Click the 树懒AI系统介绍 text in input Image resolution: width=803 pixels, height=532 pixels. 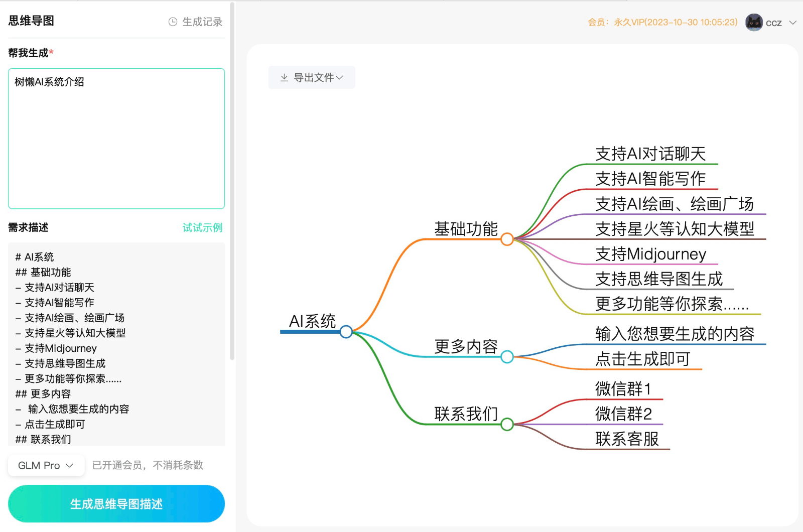click(x=49, y=82)
